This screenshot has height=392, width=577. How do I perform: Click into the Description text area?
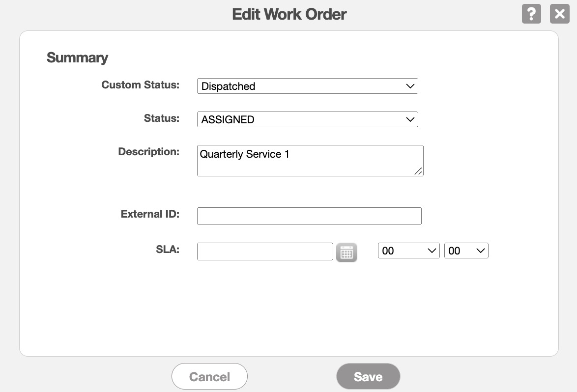[310, 160]
